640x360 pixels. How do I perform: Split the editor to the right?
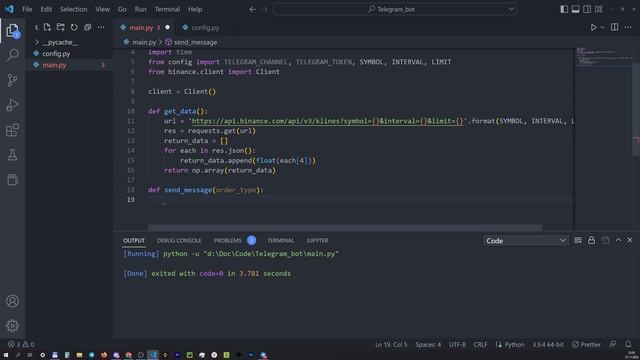point(614,27)
